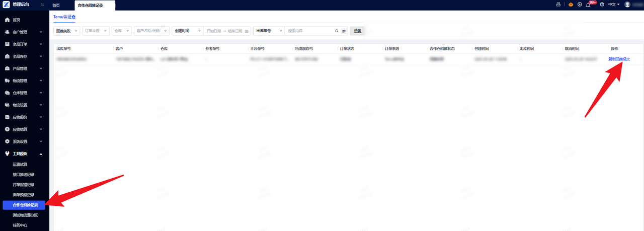Expand the 全局库存 menu chevron

41,56
